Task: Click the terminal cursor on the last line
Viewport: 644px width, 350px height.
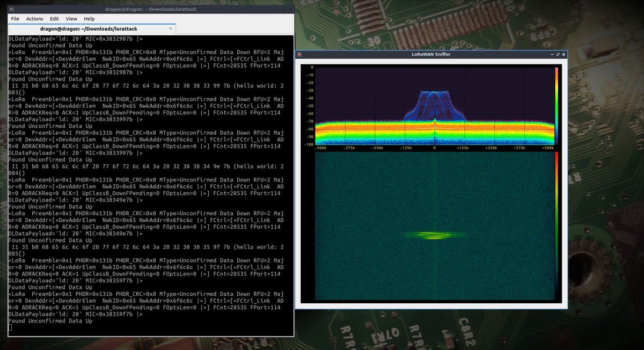Action: click(11, 327)
